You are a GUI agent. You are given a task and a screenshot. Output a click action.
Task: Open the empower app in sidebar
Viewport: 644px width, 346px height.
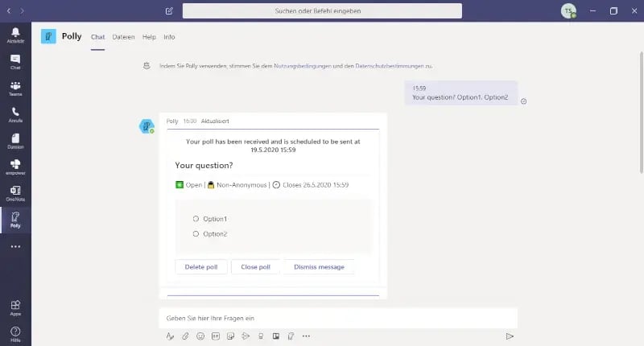pos(15,167)
